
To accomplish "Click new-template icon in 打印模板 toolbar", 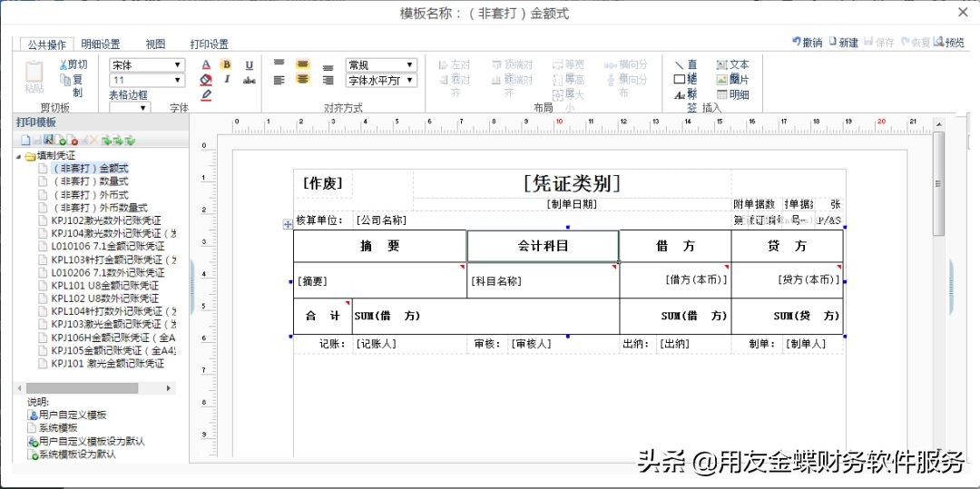I will [26, 140].
